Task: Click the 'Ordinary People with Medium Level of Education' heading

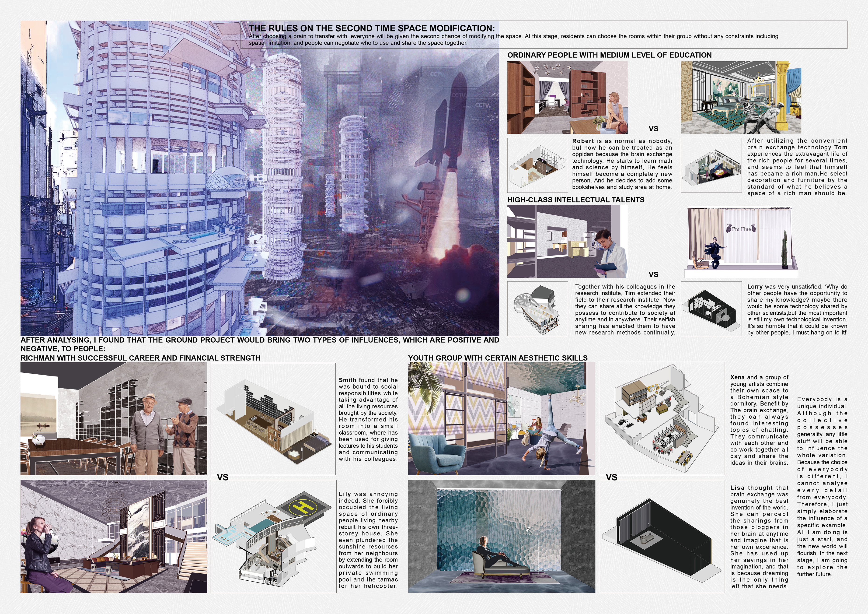Action: click(x=609, y=55)
